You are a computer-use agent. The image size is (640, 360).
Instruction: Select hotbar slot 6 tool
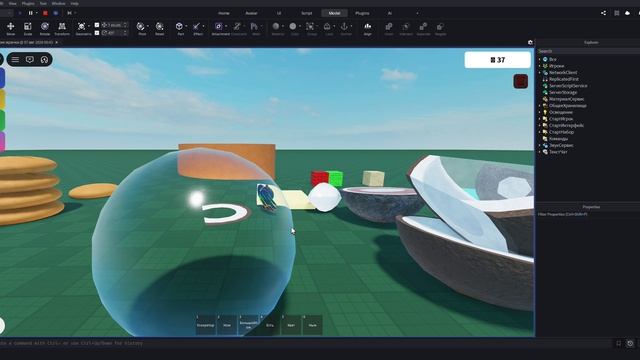pos(312,325)
